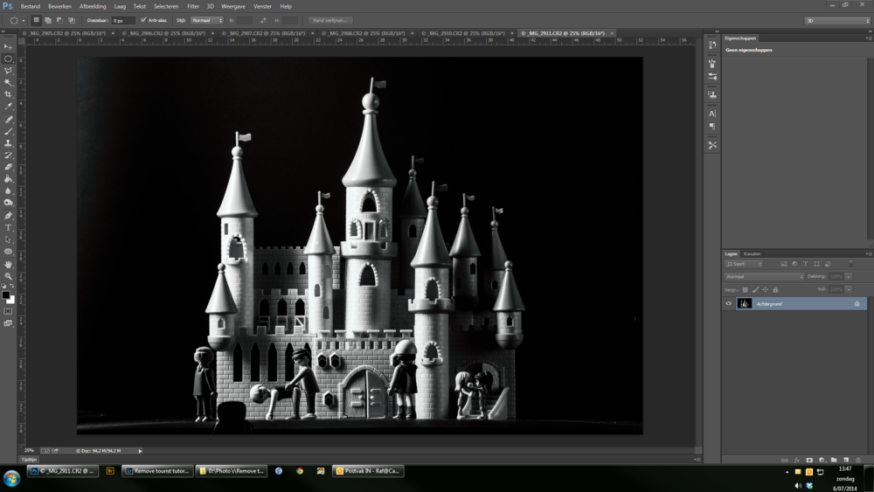Screen dimensions: 874x492
Task: Click the Rand verfijnen button
Action: 330,20
